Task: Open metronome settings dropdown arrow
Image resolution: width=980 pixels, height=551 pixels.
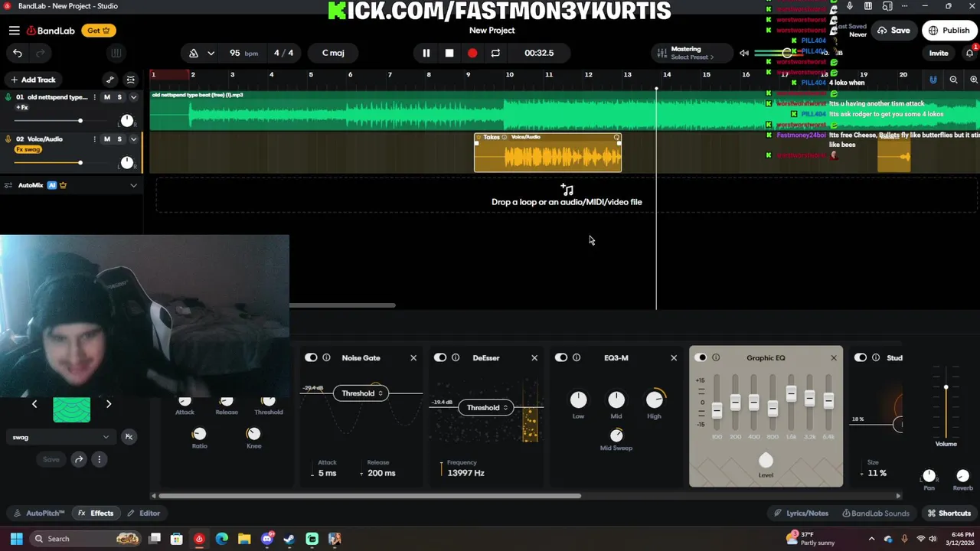Action: [x=211, y=53]
